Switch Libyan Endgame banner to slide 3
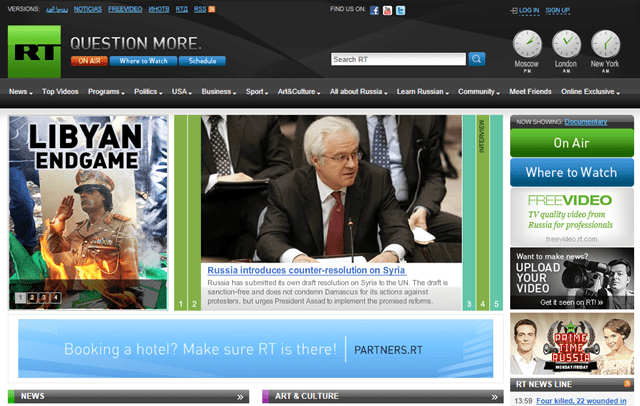640x406 pixels. (x=43, y=297)
